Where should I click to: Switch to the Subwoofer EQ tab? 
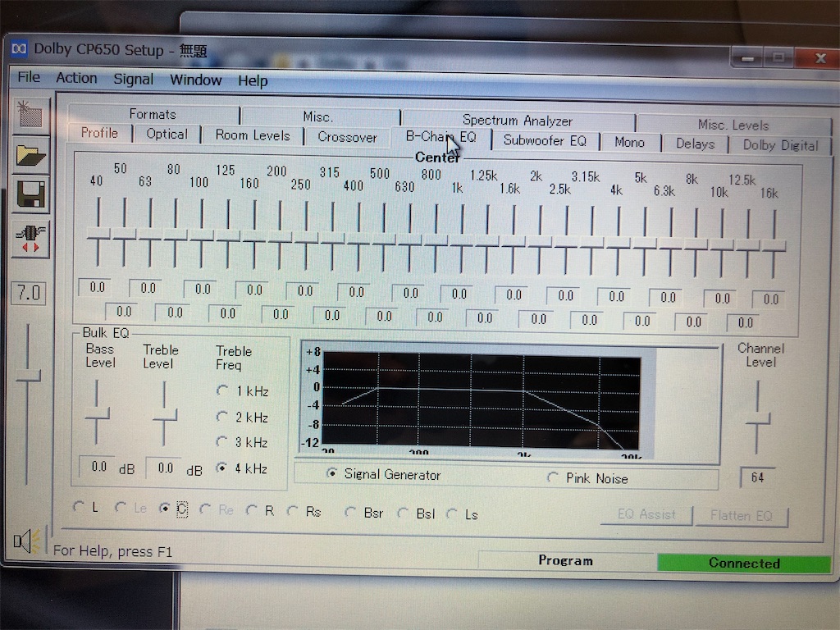(x=545, y=141)
